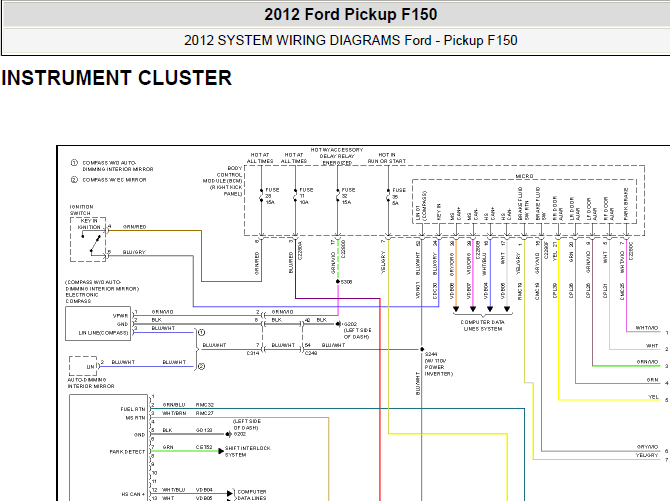This screenshot has width=670, height=501.
Task: Click the 'PARK DETECT' pin label
Action: [x=127, y=452]
